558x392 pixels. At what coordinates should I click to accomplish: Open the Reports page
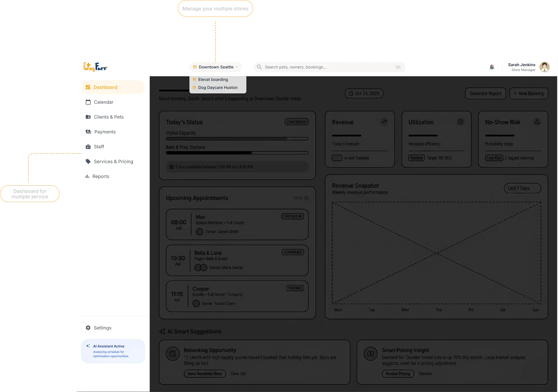(101, 176)
